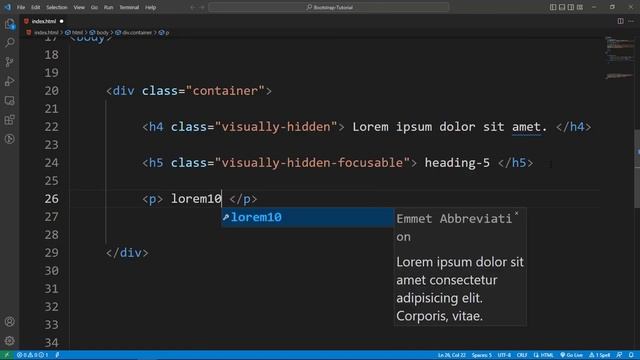Open the Help menu
Screen dimensions: 640x360
click(x=151, y=7)
